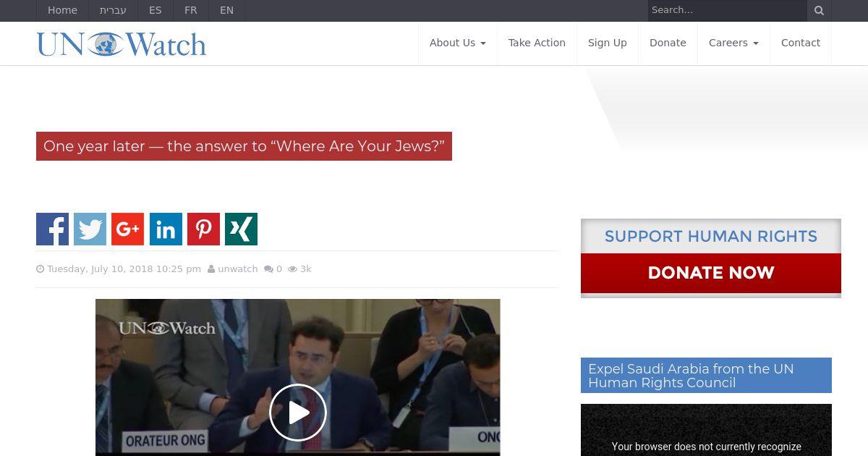
Task: Pin article on Pinterest
Action: [x=203, y=229]
